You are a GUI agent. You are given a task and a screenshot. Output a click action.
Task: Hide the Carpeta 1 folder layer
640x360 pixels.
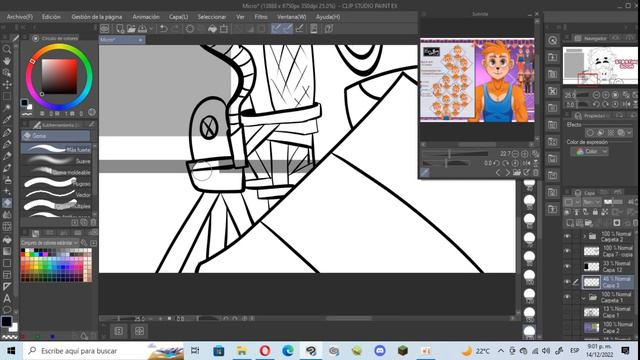[567, 297]
